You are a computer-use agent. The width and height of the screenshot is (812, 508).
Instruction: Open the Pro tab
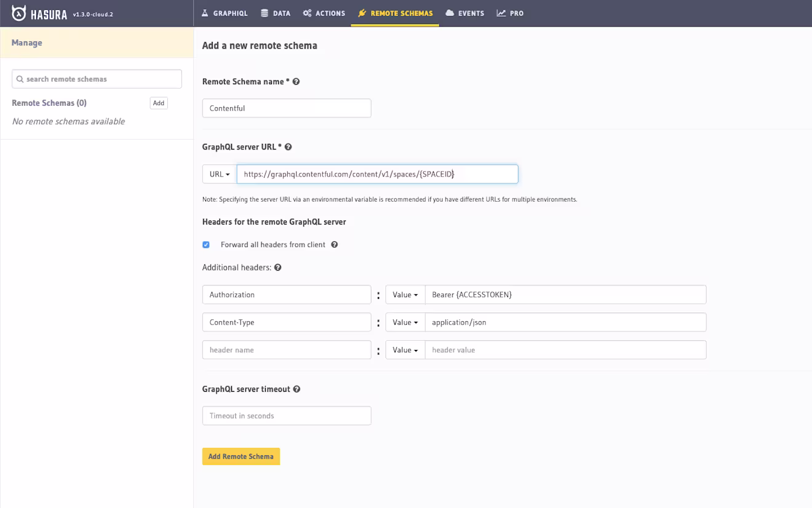pos(510,13)
